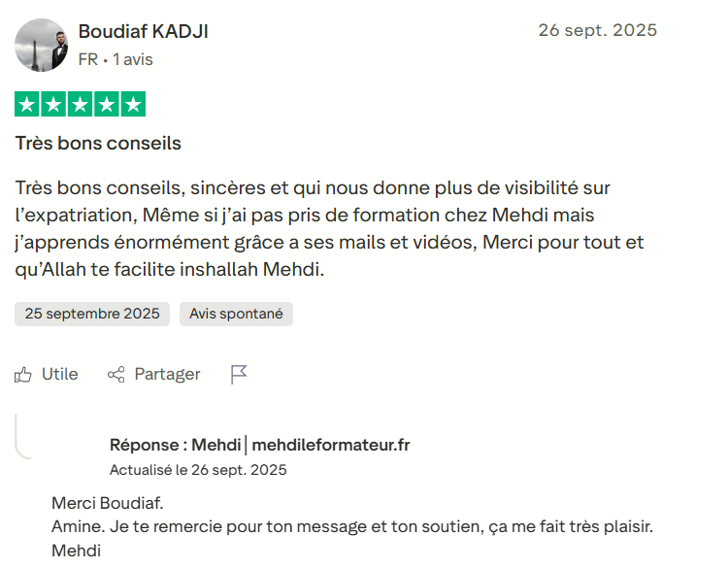Click the review body paragraph text

click(x=330, y=228)
